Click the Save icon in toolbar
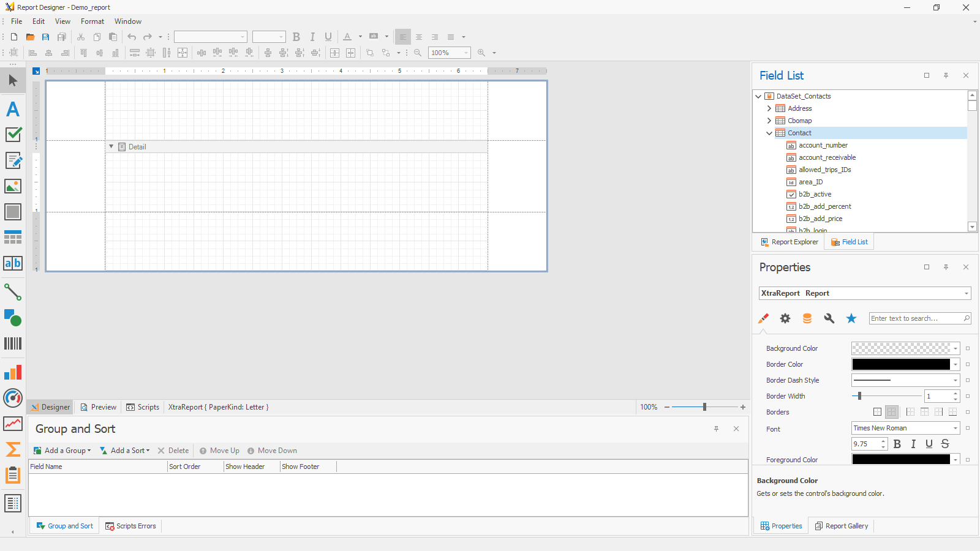 coord(45,37)
